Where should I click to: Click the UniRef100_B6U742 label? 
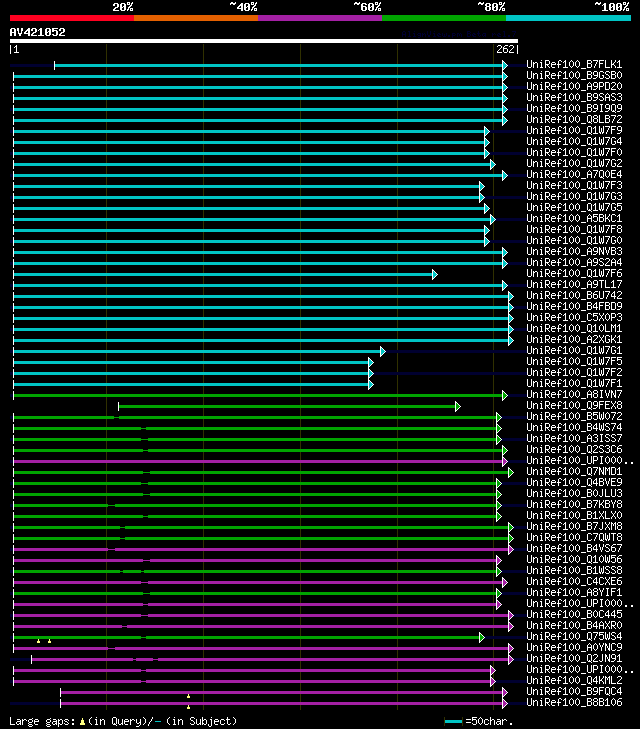pyautogui.click(x=574, y=295)
